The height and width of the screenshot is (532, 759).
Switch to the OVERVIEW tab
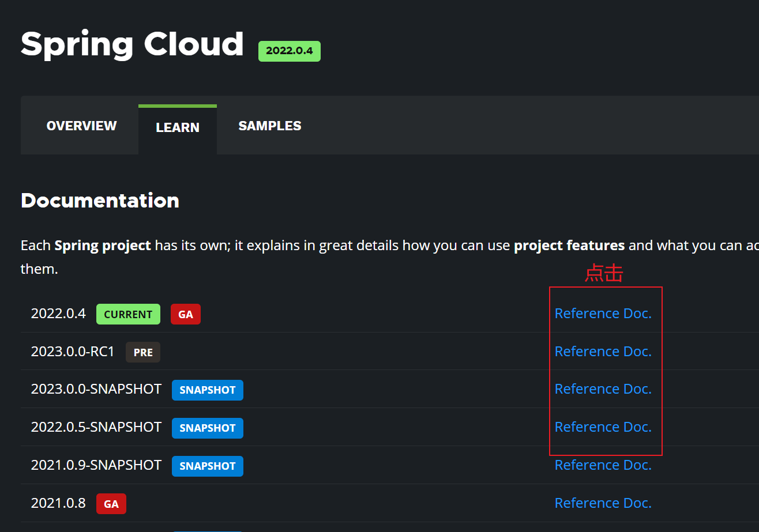pos(81,126)
